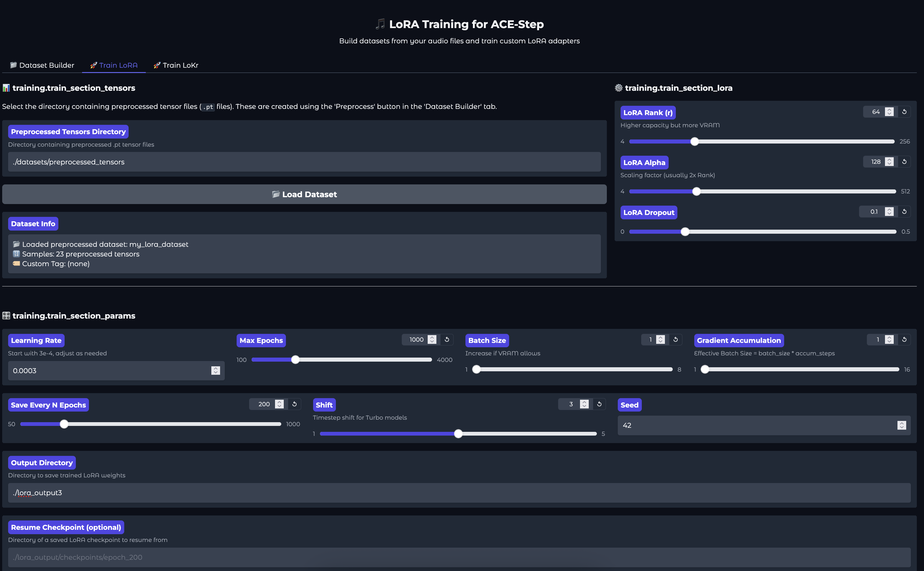This screenshot has width=924, height=571.
Task: Reset the Batch Size value
Action: pyautogui.click(x=676, y=339)
